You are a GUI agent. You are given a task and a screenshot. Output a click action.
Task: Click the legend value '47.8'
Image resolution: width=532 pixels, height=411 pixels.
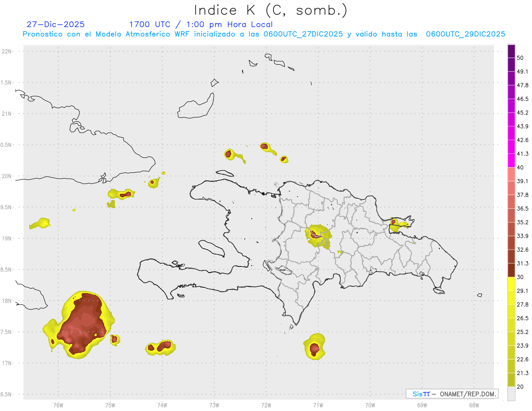(x=523, y=86)
